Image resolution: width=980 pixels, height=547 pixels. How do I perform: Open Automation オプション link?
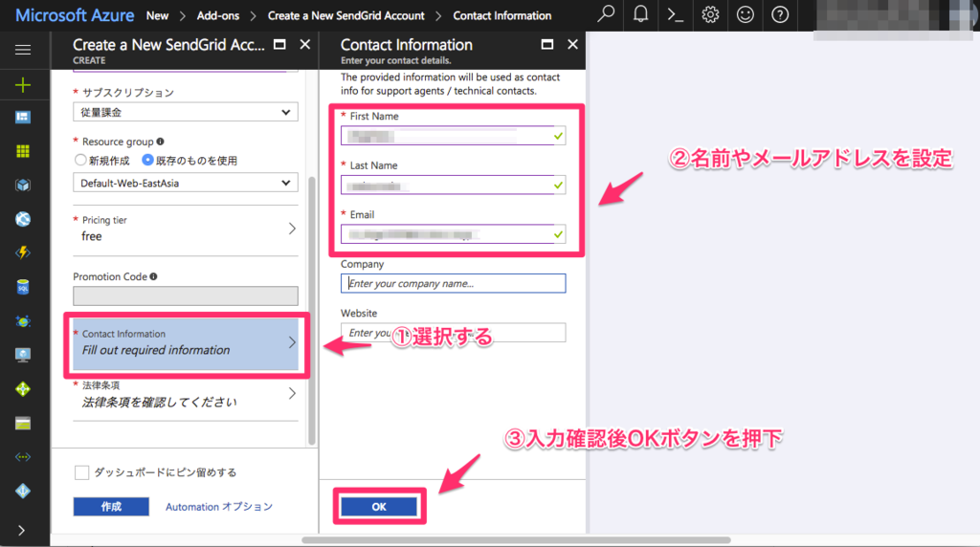[219, 507]
